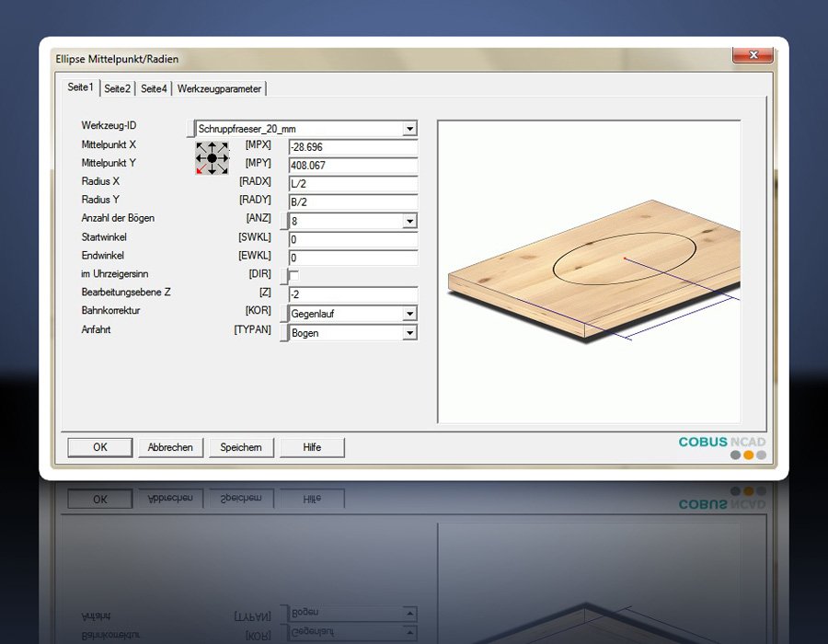This screenshot has height=644, width=828.
Task: Click the ellipse preview image on the wood board
Action: pos(625,259)
